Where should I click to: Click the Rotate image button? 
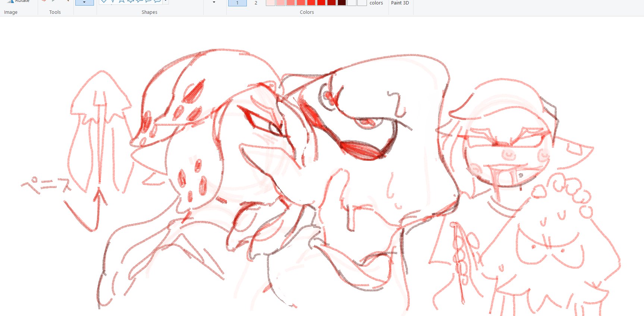pos(18,1)
